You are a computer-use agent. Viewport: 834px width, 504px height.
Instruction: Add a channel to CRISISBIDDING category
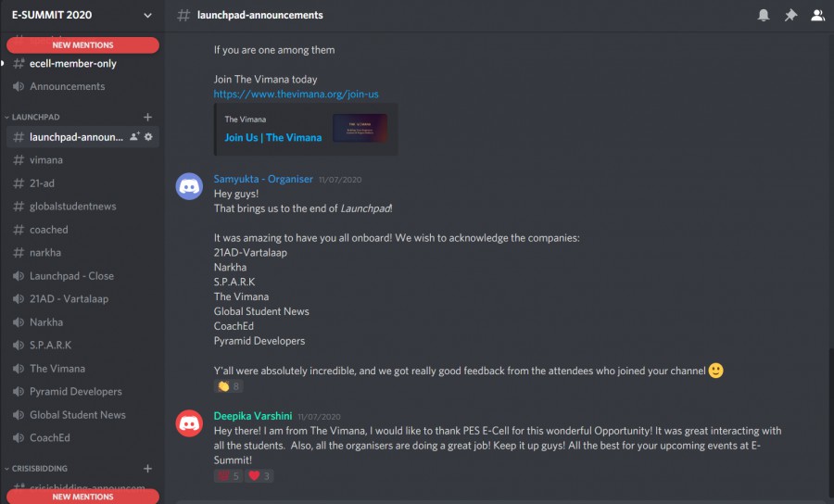pyautogui.click(x=147, y=469)
